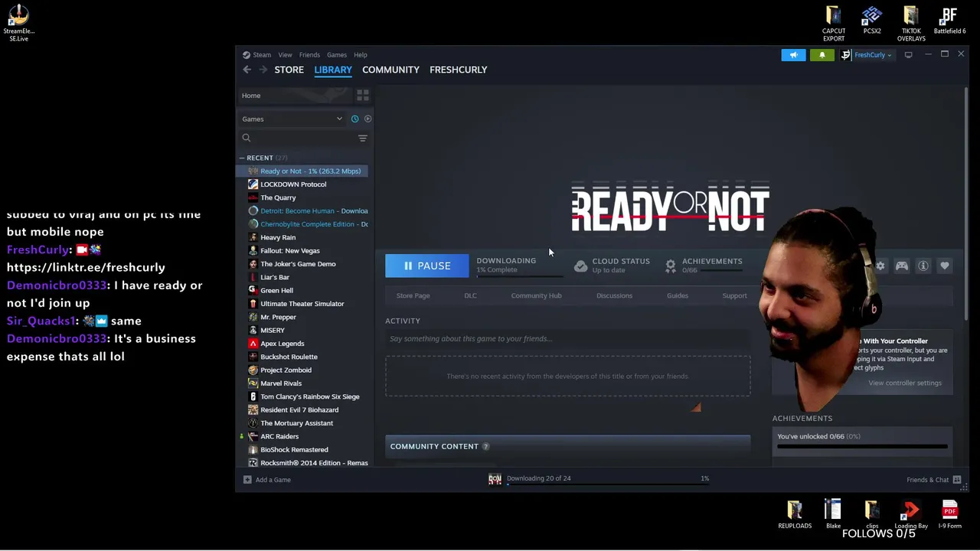The image size is (980, 551).
Task: Collapse the RECENT games section
Action: [242, 158]
